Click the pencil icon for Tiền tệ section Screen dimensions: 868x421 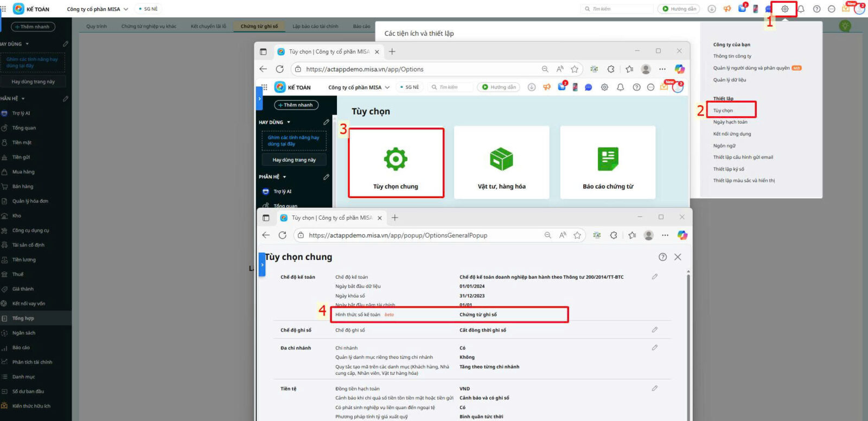click(655, 388)
